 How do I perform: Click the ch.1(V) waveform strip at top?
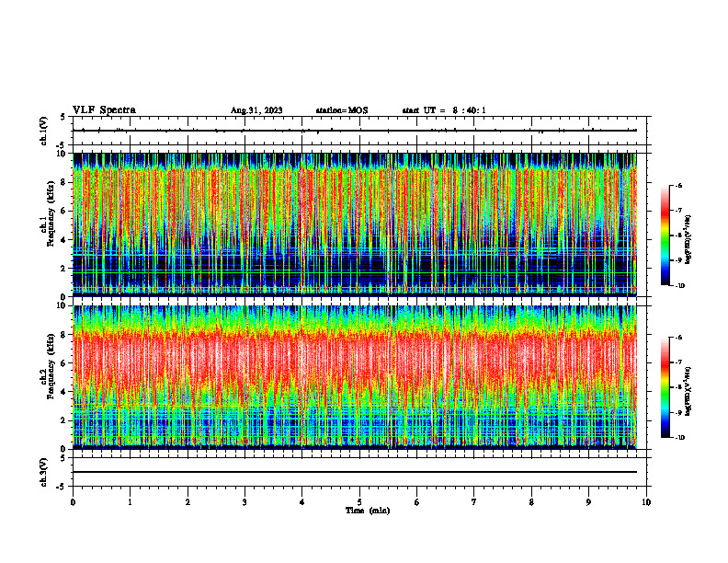pyautogui.click(x=359, y=131)
